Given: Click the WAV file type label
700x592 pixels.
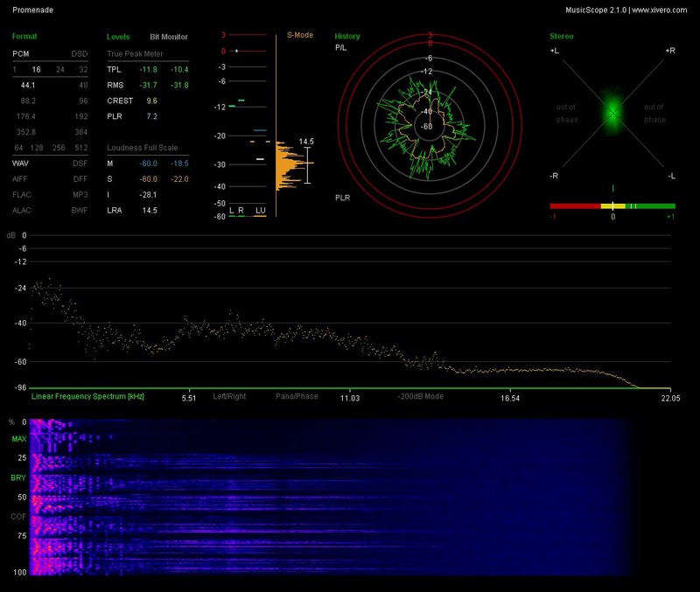Looking at the screenshot, I should pyautogui.click(x=20, y=164).
